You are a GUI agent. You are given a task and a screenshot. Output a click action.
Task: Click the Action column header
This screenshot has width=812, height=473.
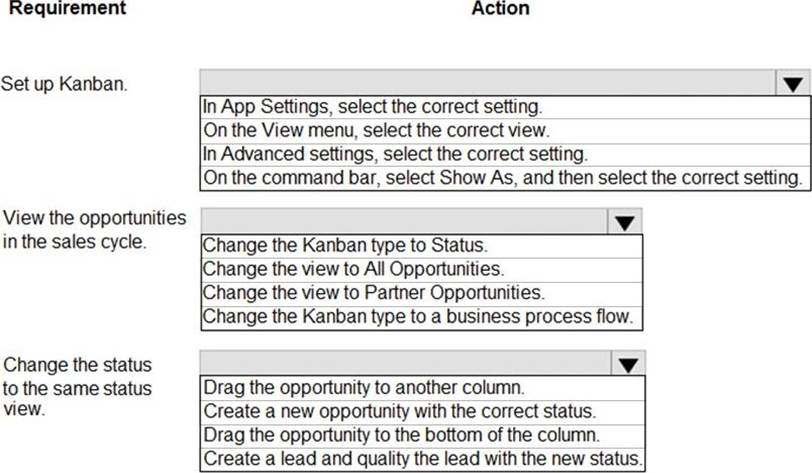500,8
